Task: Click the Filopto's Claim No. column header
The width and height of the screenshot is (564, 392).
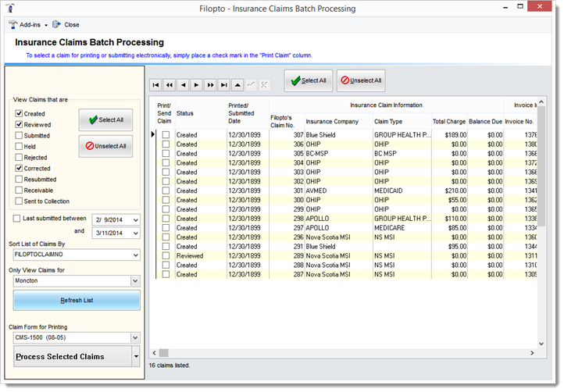Action: tap(287, 122)
